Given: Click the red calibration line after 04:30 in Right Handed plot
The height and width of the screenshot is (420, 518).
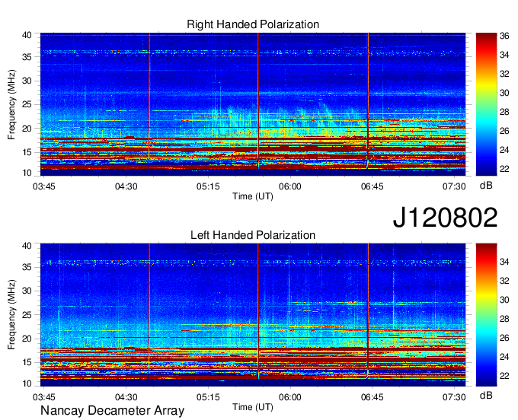Looking at the screenshot, I should coord(149,100).
